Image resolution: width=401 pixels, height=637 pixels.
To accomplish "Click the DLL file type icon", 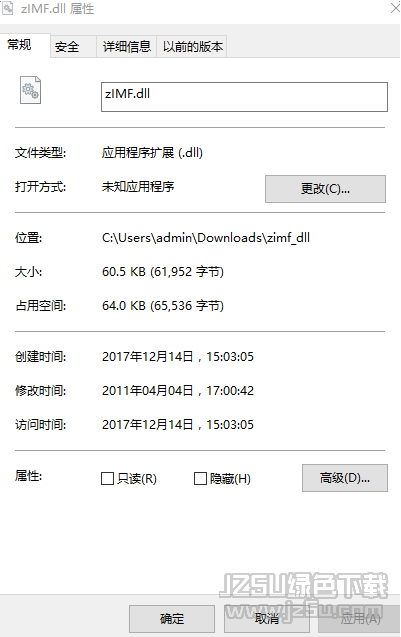I will point(30,90).
